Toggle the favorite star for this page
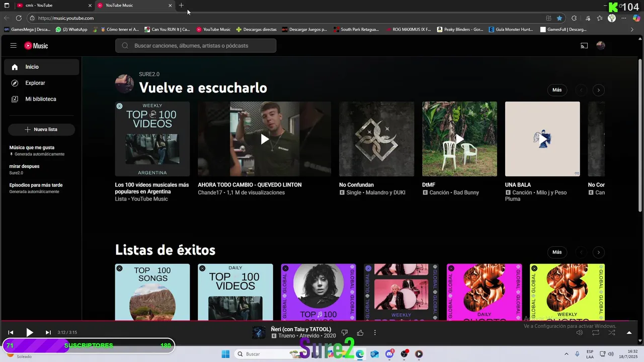This screenshot has width=644, height=362. coord(559,18)
